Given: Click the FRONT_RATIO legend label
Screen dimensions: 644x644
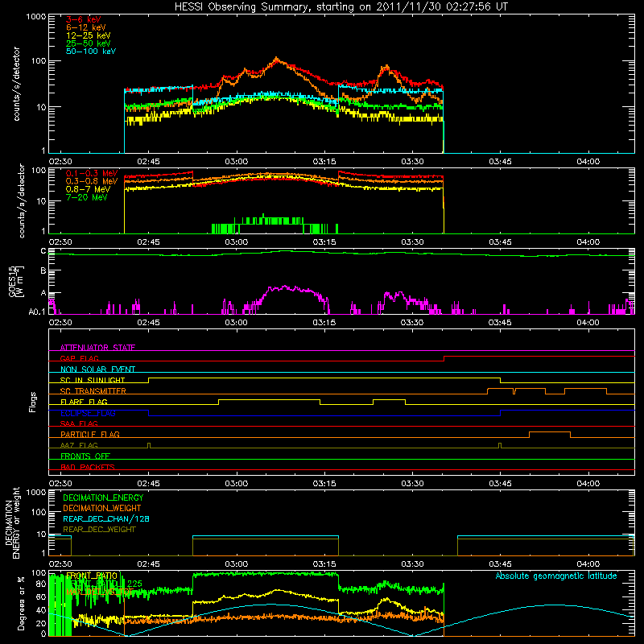Looking at the screenshot, I should [x=92, y=576].
